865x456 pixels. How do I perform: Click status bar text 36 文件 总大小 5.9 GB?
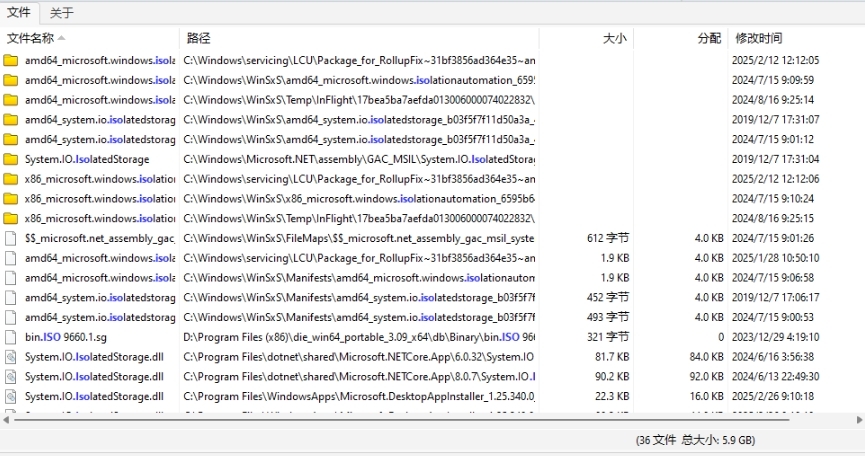[695, 440]
